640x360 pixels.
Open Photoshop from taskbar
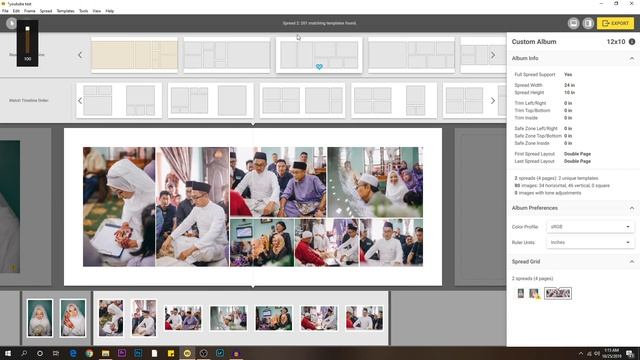click(x=138, y=353)
